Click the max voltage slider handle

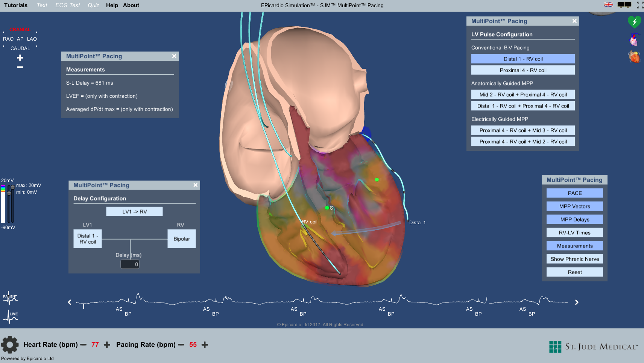pos(13,187)
